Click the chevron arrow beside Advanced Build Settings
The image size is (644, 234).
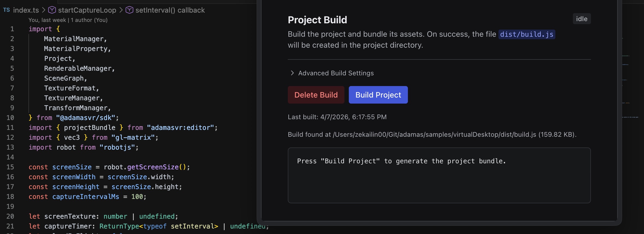(292, 73)
